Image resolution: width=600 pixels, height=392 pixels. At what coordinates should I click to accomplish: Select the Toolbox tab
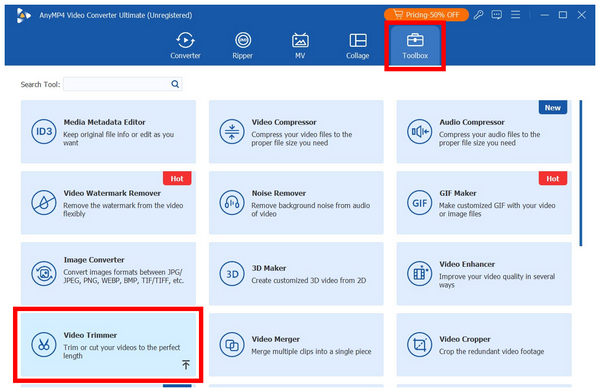click(415, 46)
